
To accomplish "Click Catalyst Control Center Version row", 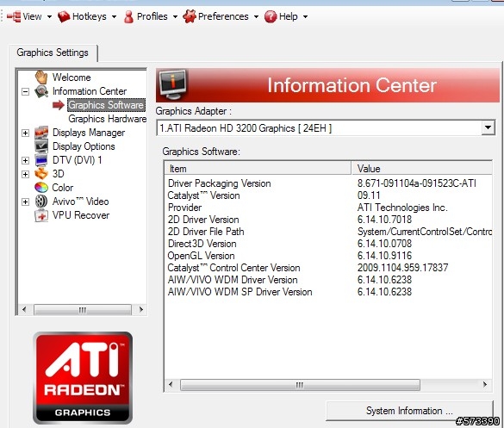I will (x=328, y=268).
